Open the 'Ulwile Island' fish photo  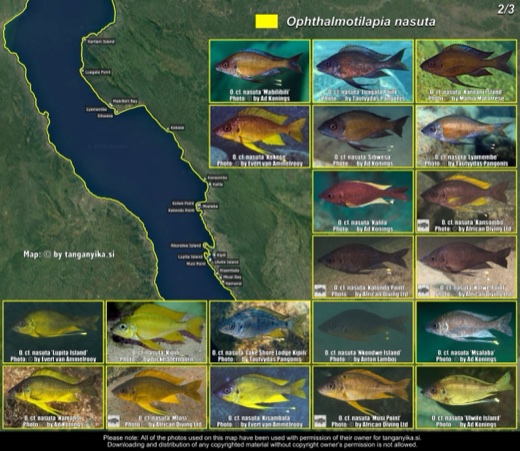pyautogui.click(x=466, y=397)
